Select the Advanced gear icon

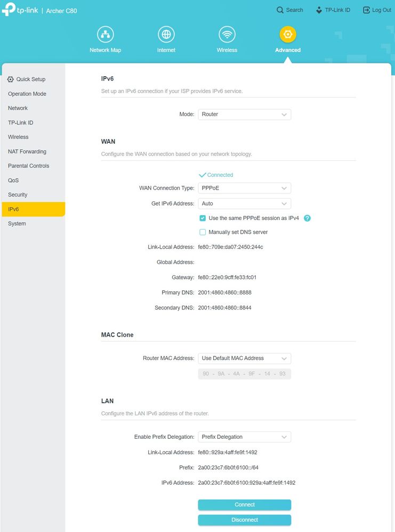(288, 35)
